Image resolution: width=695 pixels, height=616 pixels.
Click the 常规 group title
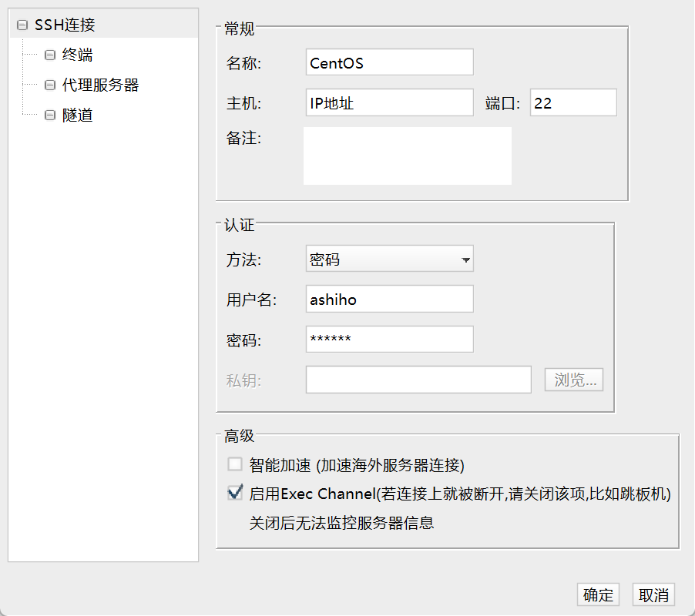point(240,28)
